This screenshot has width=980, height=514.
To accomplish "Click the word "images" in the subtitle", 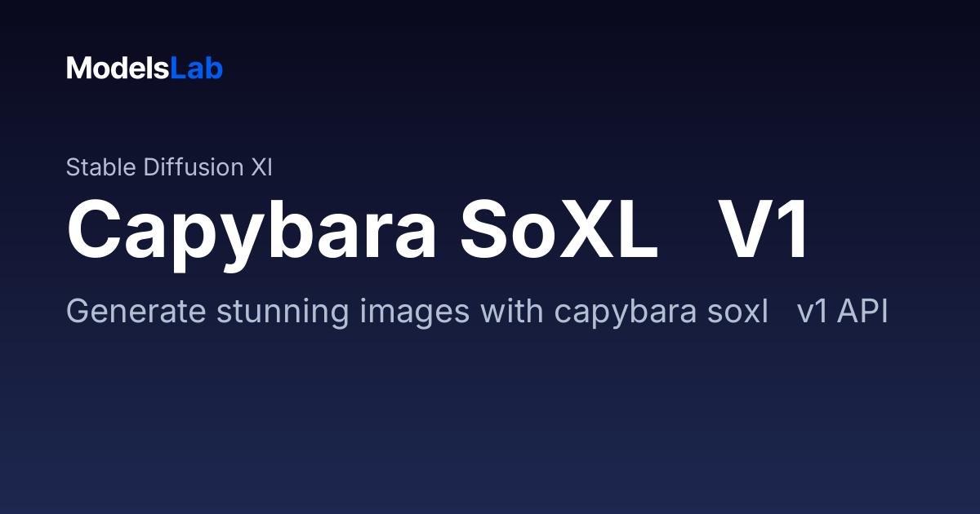I will click(405, 314).
